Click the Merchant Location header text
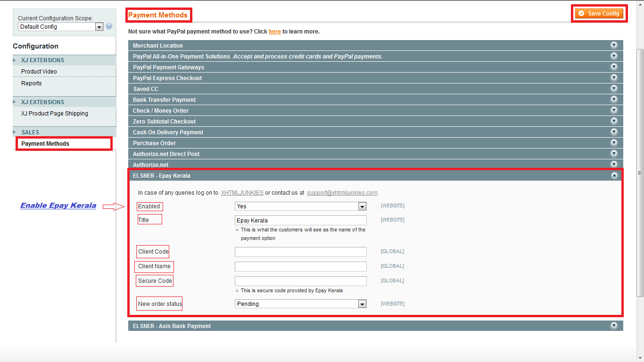Image resolution: width=644 pixels, height=362 pixels. click(158, 46)
